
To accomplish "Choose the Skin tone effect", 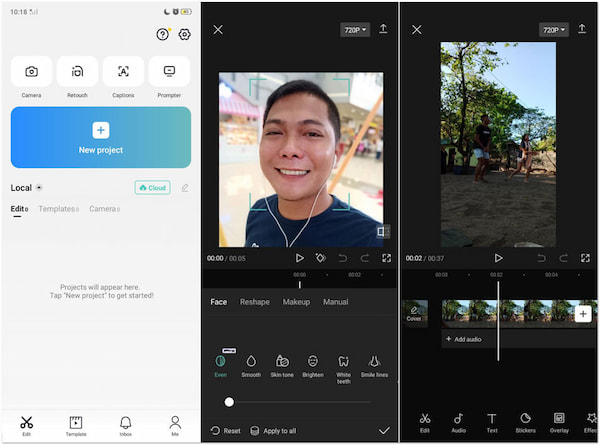I will coord(282,366).
